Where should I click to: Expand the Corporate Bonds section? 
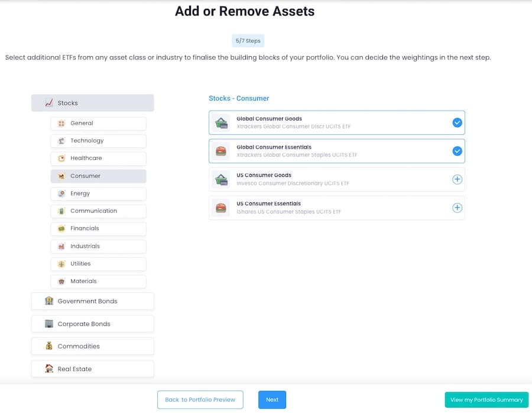coord(93,324)
